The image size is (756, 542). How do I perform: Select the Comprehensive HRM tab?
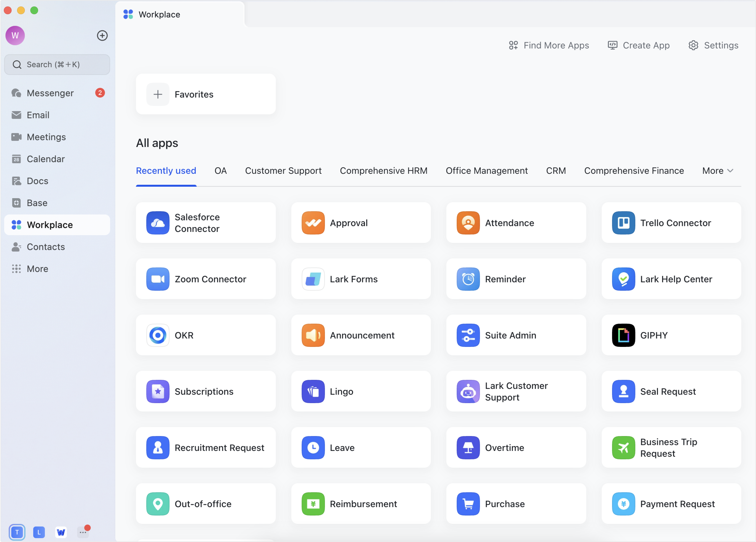383,171
